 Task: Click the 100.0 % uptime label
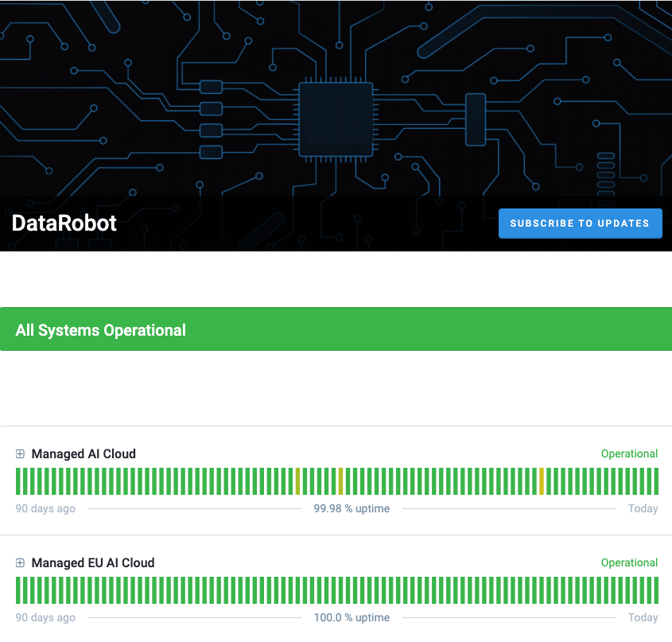352,618
